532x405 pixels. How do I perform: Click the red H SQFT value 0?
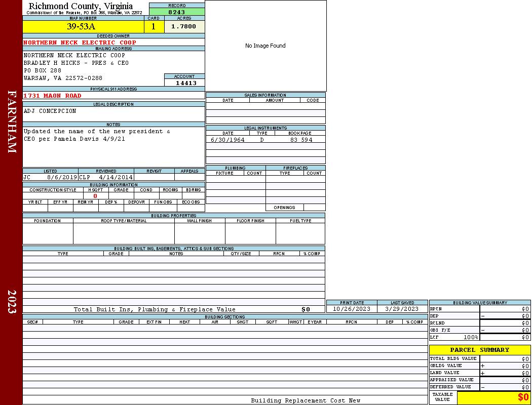click(95, 196)
